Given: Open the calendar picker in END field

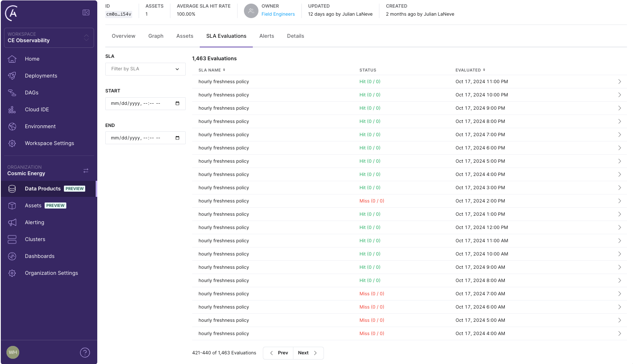Looking at the screenshot, I should point(177,138).
